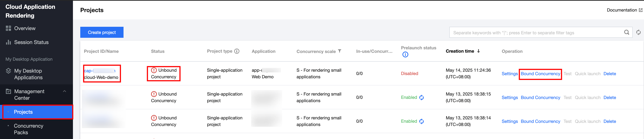Image resolution: width=644 pixels, height=139 pixels.
Task: Click the refresh list icon
Action: pyautogui.click(x=638, y=32)
